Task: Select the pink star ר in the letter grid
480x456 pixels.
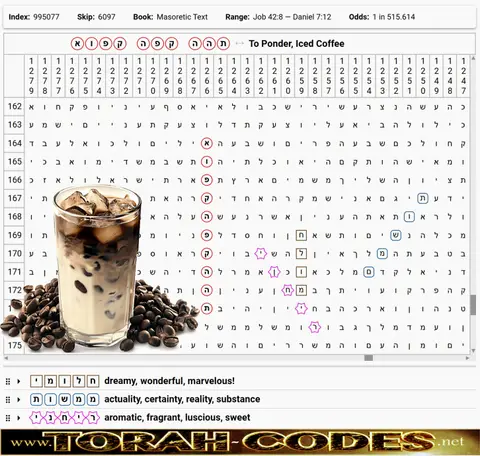Action: click(x=314, y=327)
